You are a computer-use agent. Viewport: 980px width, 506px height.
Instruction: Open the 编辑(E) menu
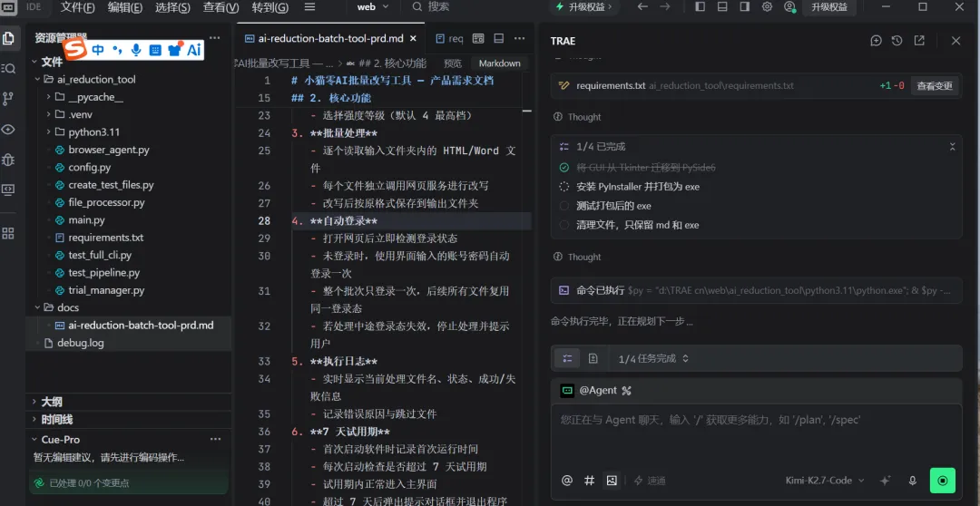pos(125,7)
